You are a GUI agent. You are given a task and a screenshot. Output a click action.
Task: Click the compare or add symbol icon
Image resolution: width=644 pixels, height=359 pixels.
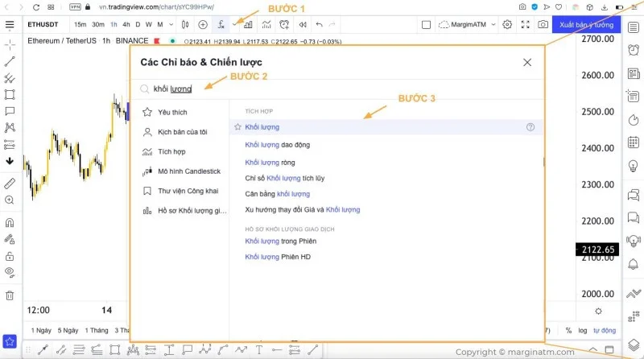pyautogui.click(x=203, y=25)
